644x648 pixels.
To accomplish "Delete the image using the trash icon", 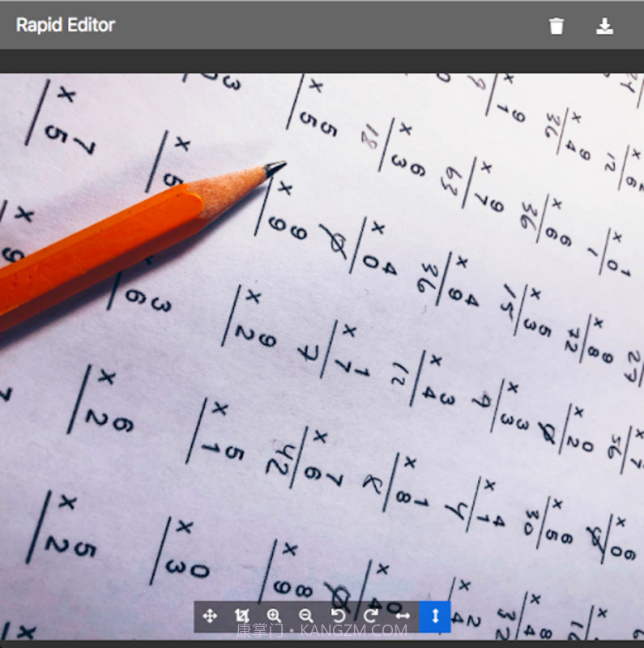I will [557, 26].
